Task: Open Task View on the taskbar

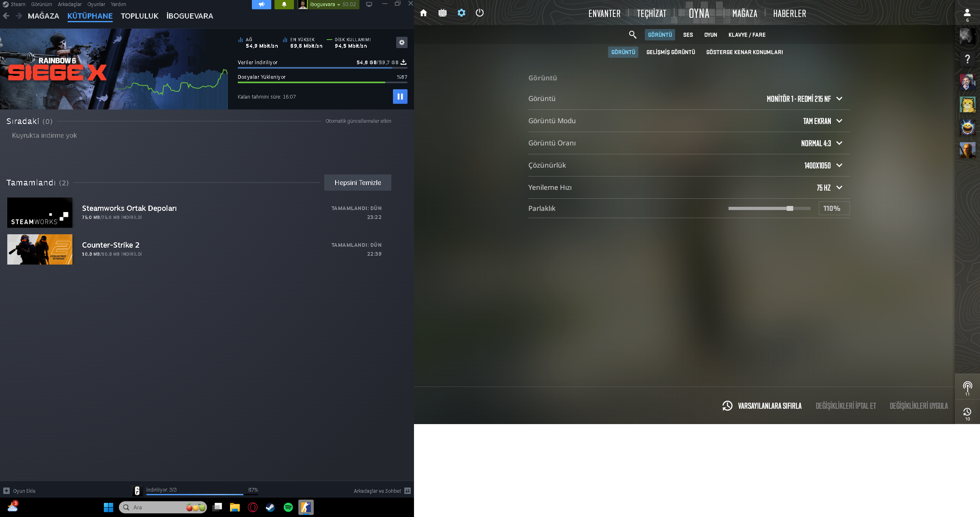Action: tap(218, 507)
